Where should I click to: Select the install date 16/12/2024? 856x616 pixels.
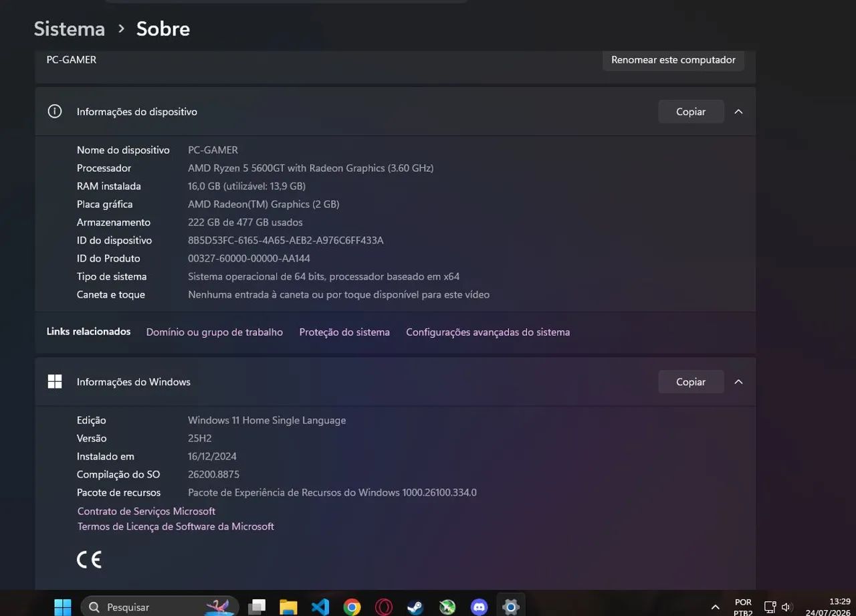click(x=212, y=457)
